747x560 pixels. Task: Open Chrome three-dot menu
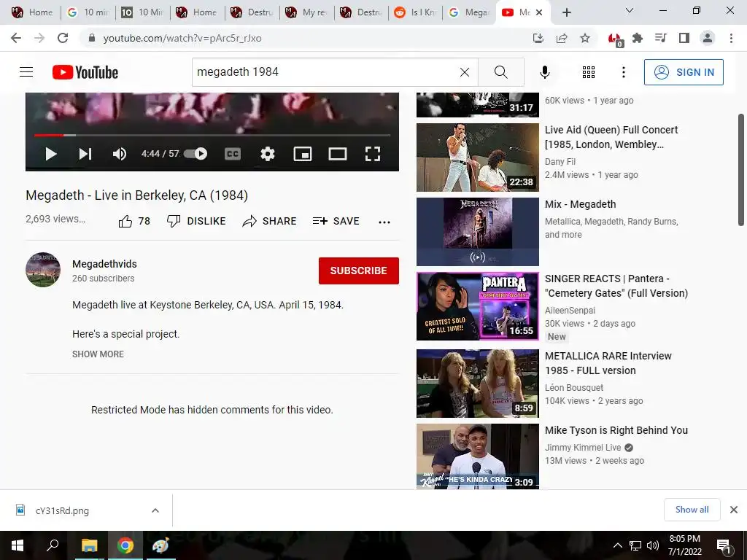tap(731, 38)
